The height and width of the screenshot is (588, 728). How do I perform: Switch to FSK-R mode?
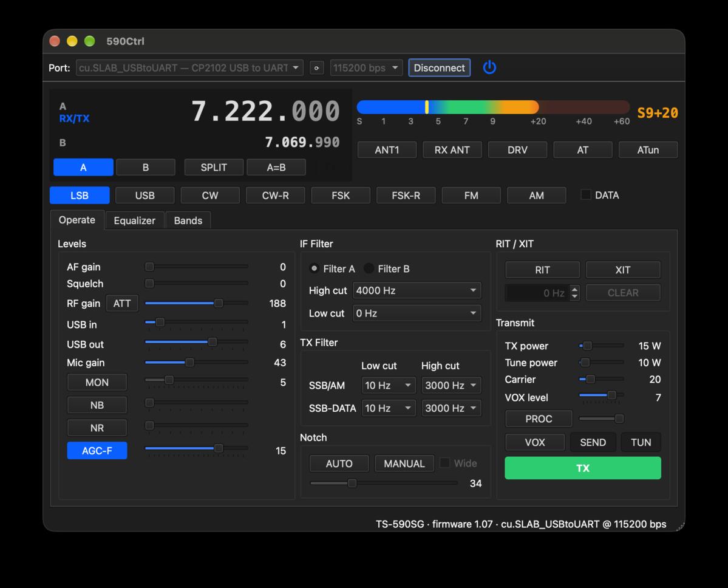coord(406,196)
